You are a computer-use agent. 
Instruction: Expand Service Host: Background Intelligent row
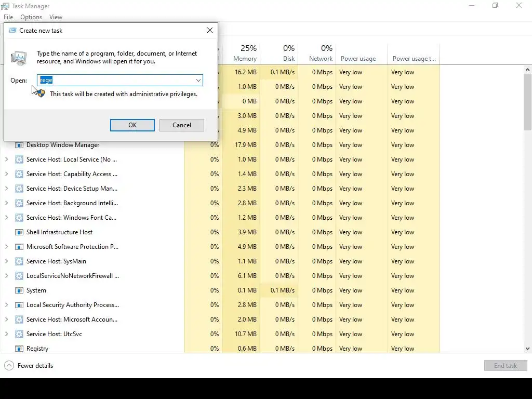pos(6,203)
